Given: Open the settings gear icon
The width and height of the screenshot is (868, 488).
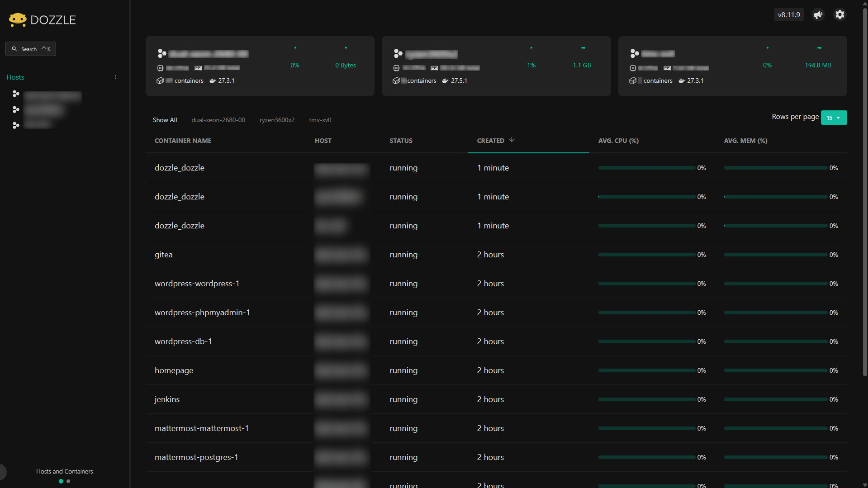Looking at the screenshot, I should pyautogui.click(x=840, y=15).
